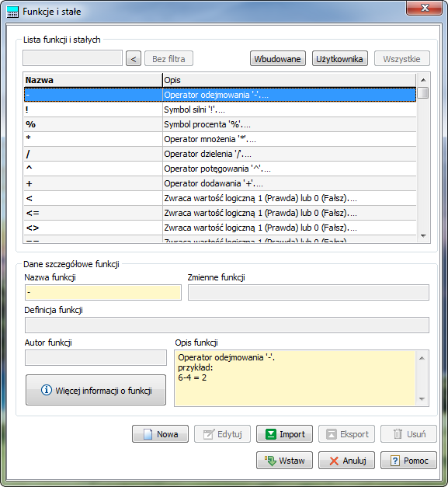This screenshot has width=448, height=487.
Task: Click the red X Anuluj icon
Action: click(x=334, y=461)
